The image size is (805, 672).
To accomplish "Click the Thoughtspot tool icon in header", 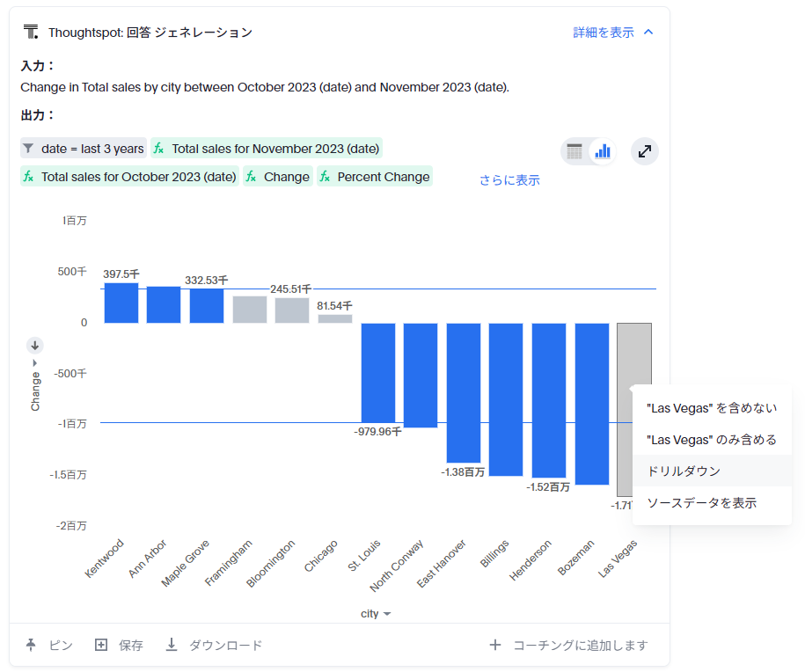I will 31,33.
